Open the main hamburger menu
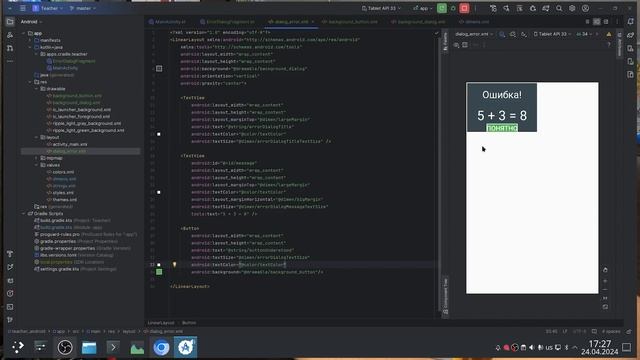Image resolution: width=640 pixels, height=360 pixels. point(22,8)
